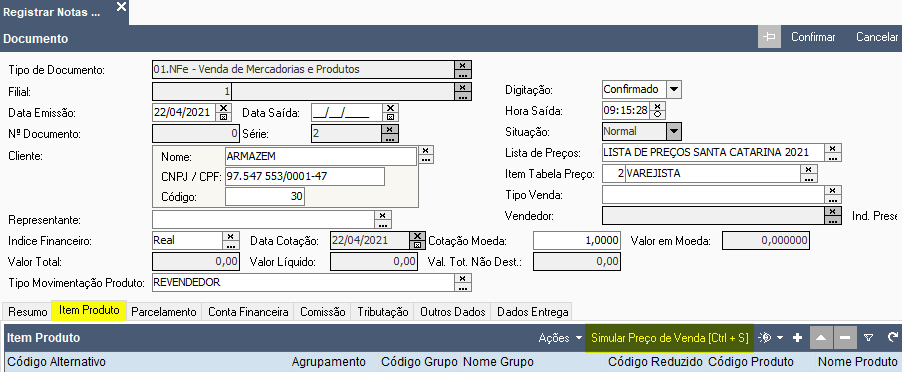This screenshot has height=372, width=902.
Task: Clear the Data Emissão date
Action: point(224,108)
